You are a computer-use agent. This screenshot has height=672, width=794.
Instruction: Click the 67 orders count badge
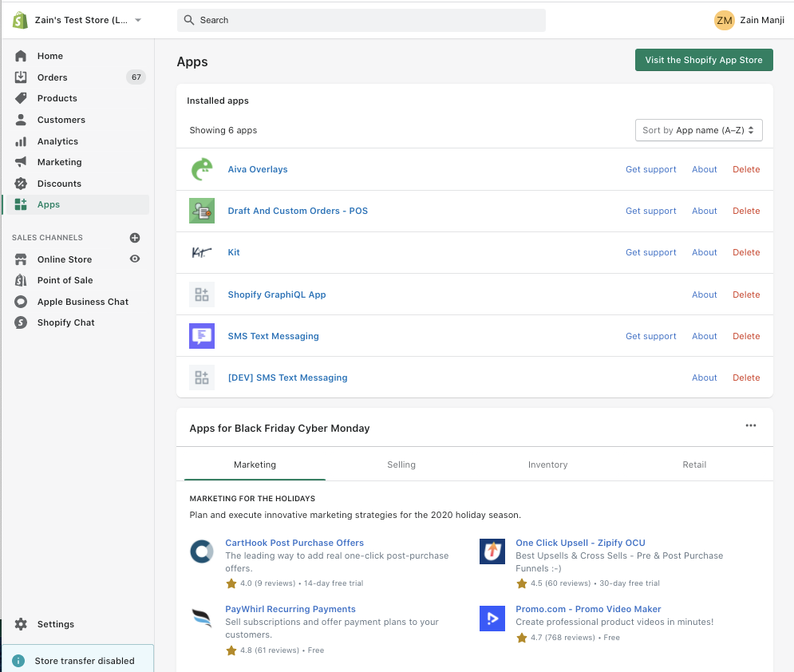(x=136, y=77)
